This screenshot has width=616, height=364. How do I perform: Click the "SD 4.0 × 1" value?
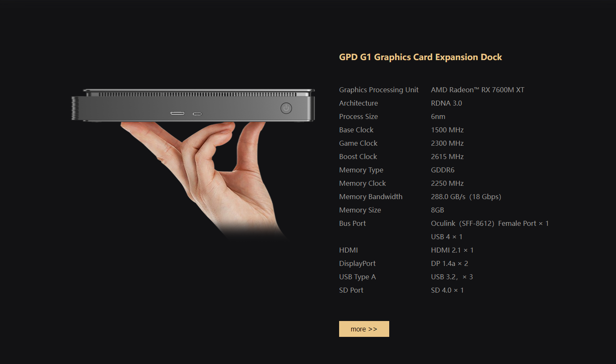(447, 290)
